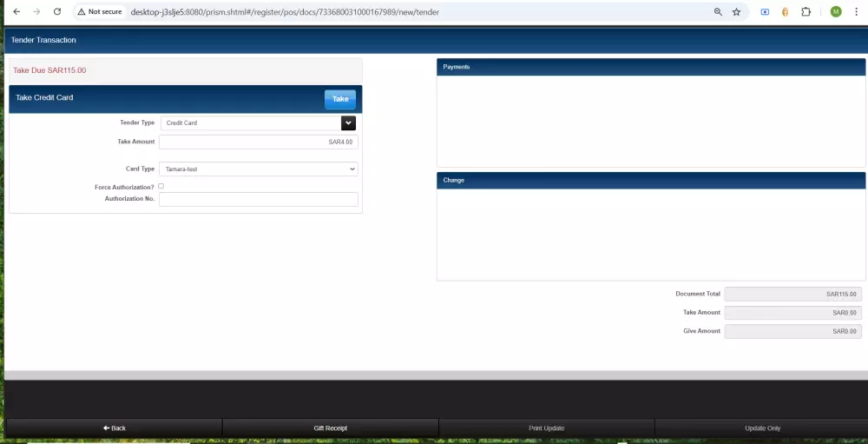Image resolution: width=868 pixels, height=444 pixels.
Task: Click the Update Only button
Action: coord(762,427)
